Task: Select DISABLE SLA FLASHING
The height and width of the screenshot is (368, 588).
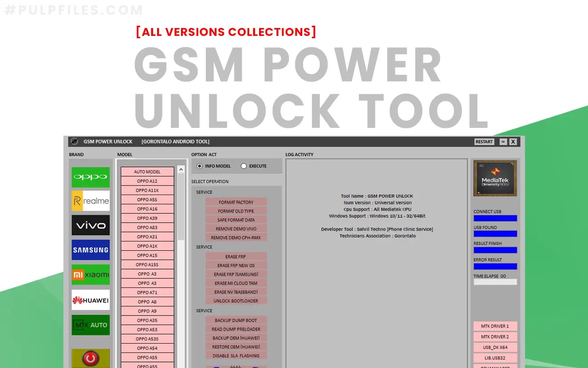Action: (236, 356)
